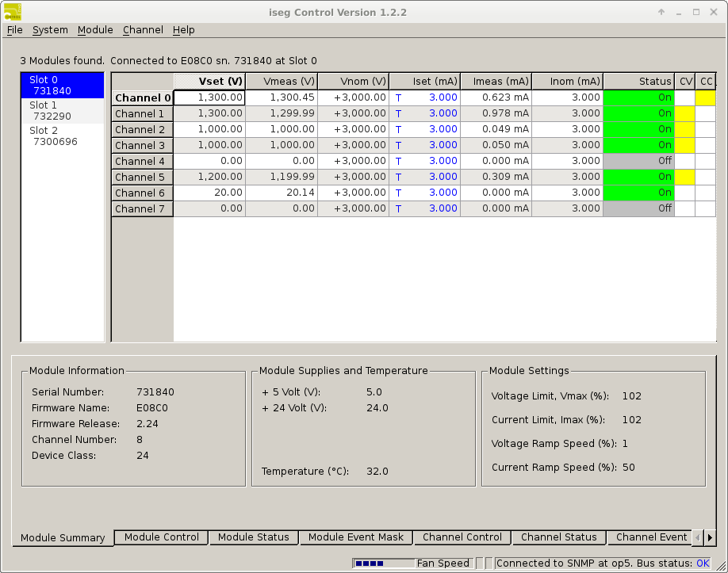Click the CC column header
This screenshot has width=728, height=573.
705,81
